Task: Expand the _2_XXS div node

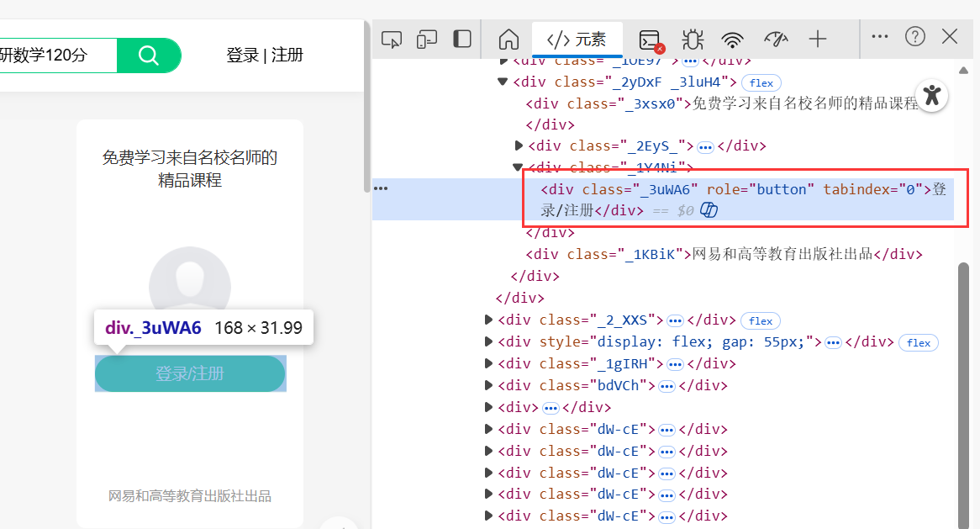Action: tap(488, 320)
